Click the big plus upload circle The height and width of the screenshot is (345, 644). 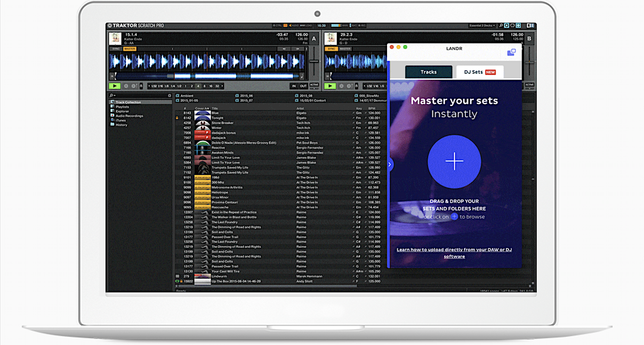coord(454,162)
